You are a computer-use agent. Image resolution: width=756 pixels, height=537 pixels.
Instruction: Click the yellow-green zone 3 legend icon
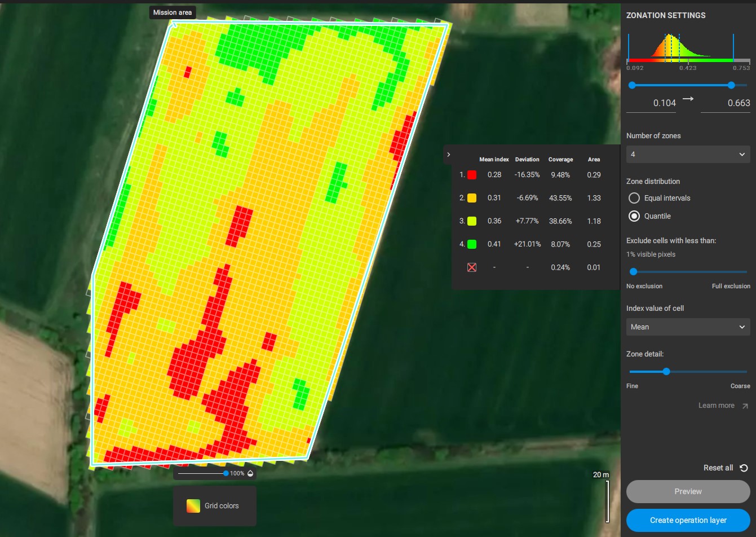point(472,221)
